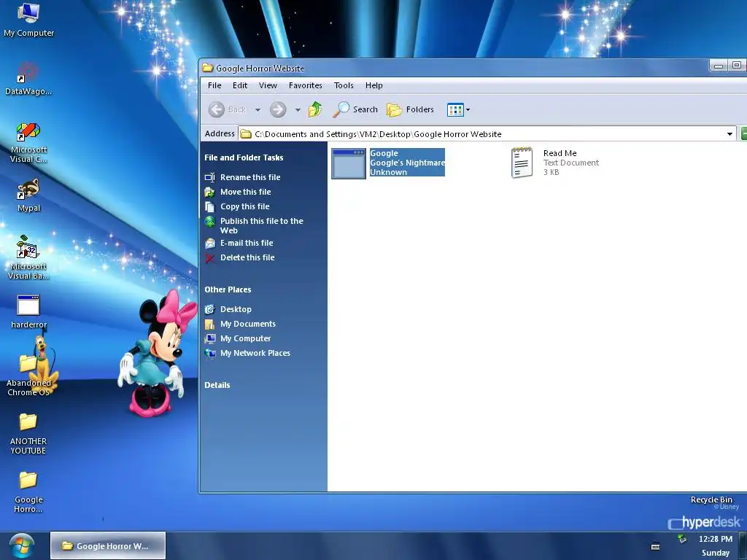747x560 pixels.
Task: Click Publish this file to the Web
Action: point(262,226)
